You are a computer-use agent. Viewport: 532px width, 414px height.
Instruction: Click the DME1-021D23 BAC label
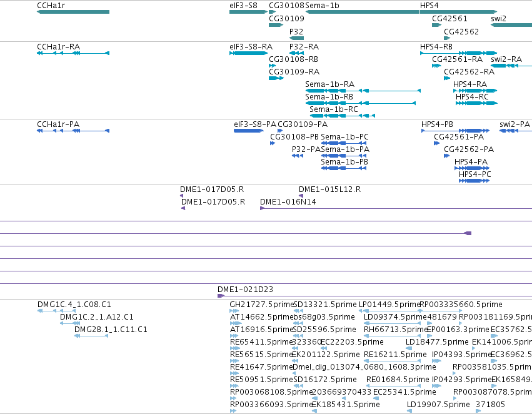pyautogui.click(x=245, y=290)
